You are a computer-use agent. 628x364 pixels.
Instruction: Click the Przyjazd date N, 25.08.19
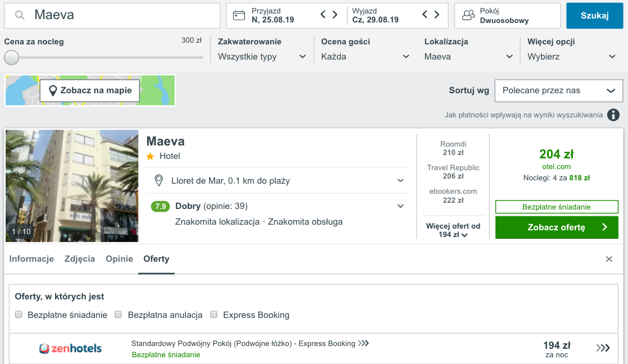[273, 20]
